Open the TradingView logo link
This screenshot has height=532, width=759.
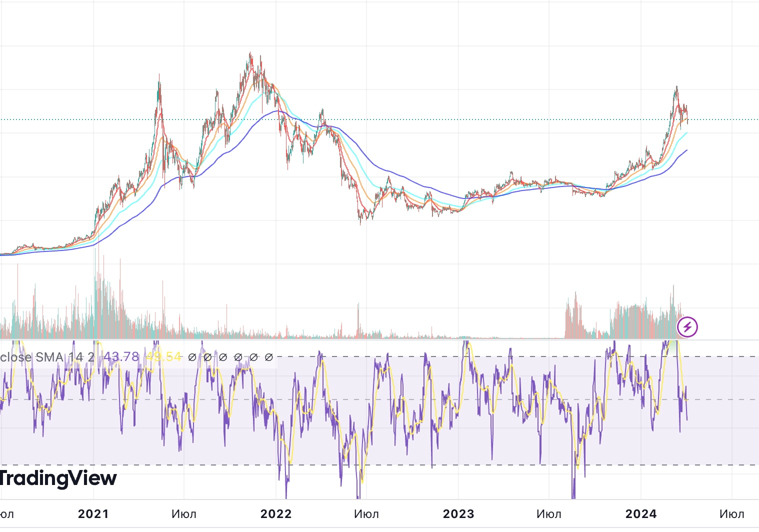point(58,478)
